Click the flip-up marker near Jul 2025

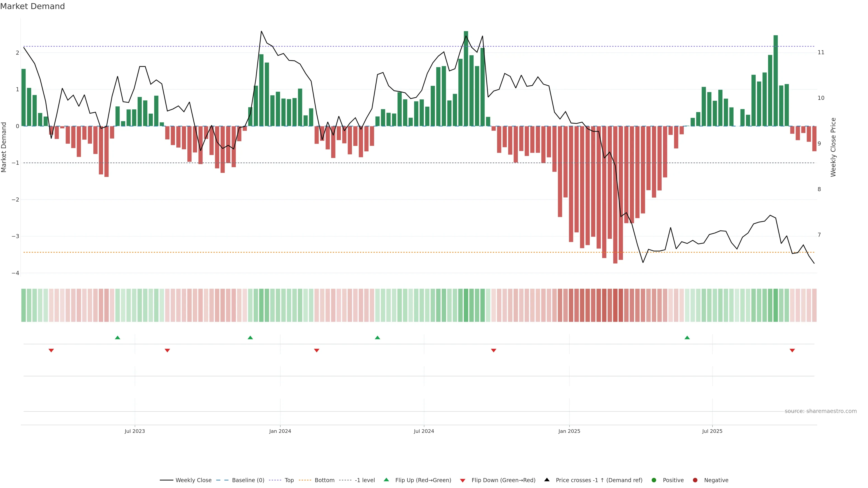pos(687,338)
